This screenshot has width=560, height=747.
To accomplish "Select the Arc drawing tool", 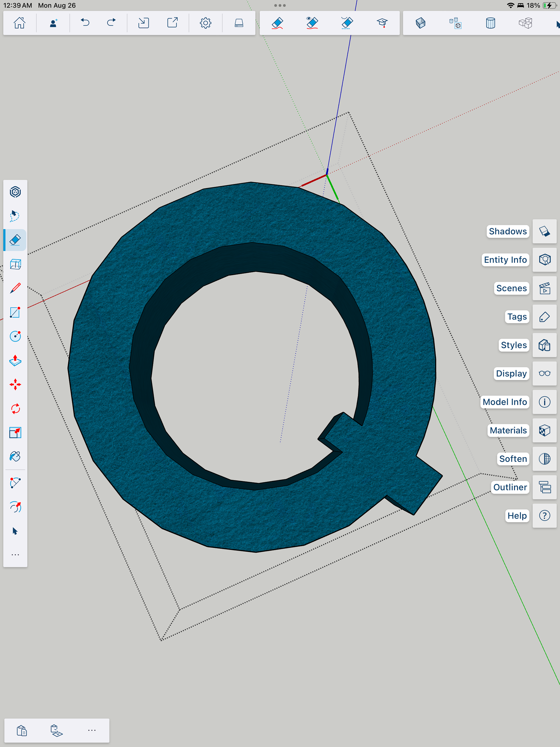I will pos(15,483).
